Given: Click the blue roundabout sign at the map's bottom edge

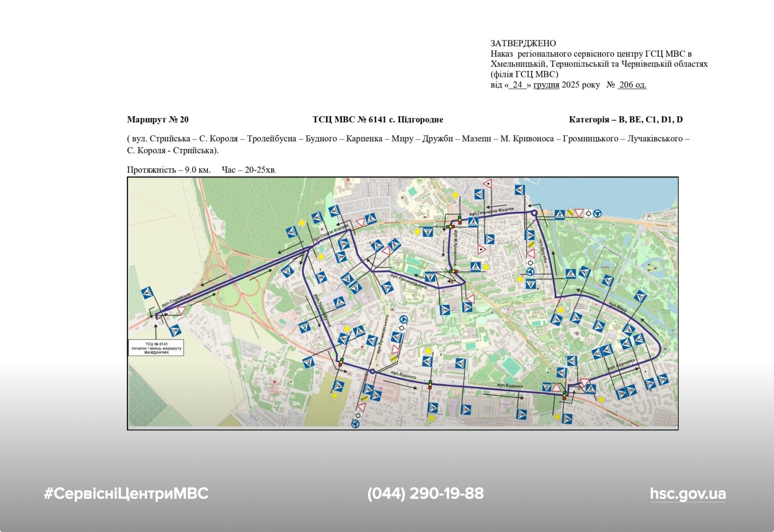Looking at the screenshot, I should [x=356, y=423].
